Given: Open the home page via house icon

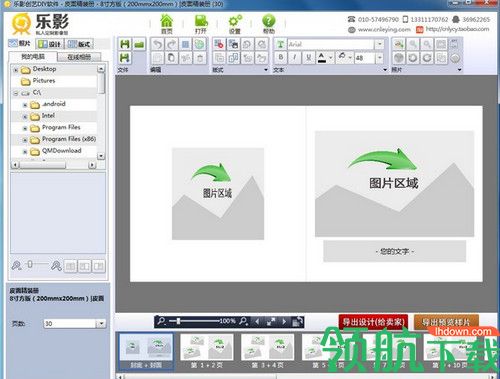Looking at the screenshot, I should 166,24.
